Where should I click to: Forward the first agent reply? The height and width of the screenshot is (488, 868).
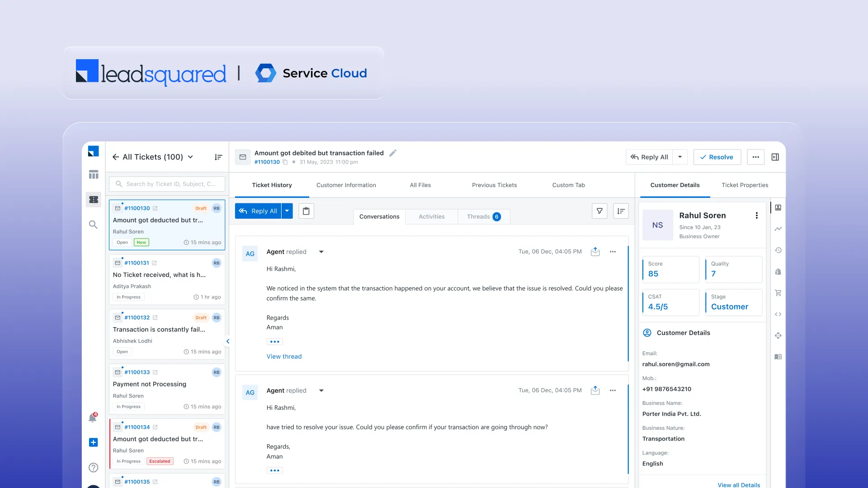coord(595,252)
